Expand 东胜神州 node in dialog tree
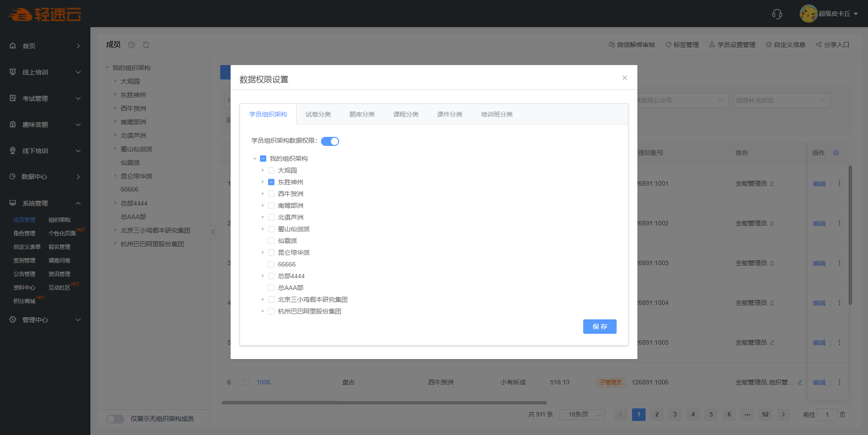Viewport: 868px width, 435px height. coord(263,182)
